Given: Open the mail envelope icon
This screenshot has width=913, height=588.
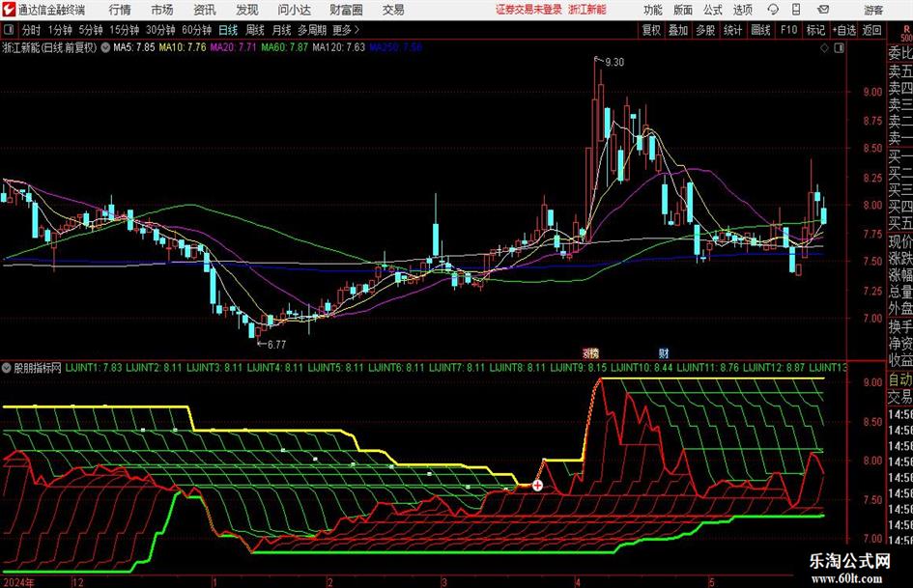Looking at the screenshot, I should tap(823, 10).
